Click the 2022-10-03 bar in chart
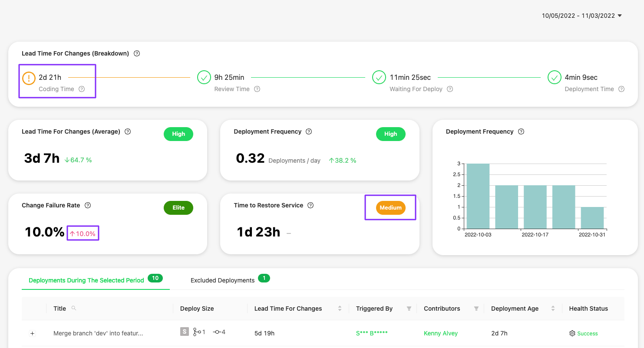Viewport: 644px width, 348px height. pos(478,196)
